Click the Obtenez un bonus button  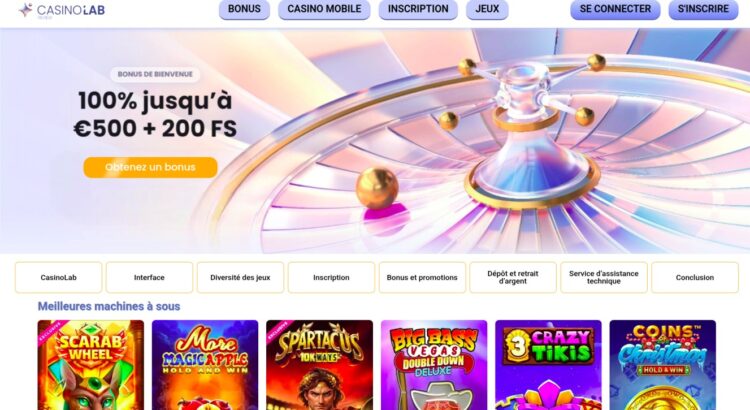(150, 167)
